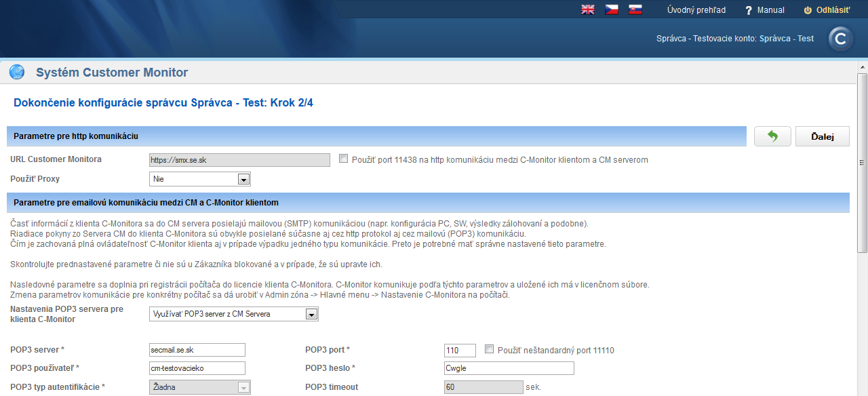Viewport: 868px width, 396px height.
Task: Open POP3 server settings dropdown
Action: 234,314
